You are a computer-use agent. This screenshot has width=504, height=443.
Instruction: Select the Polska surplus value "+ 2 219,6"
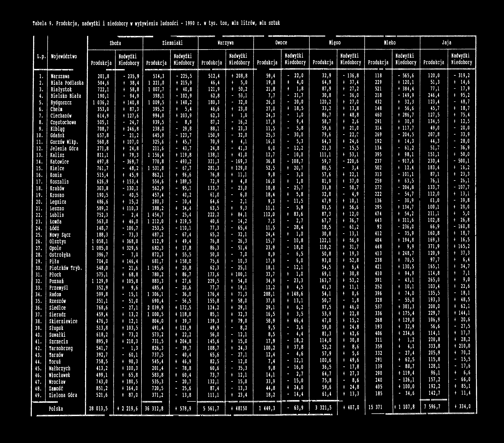pyautogui.click(x=128, y=409)
